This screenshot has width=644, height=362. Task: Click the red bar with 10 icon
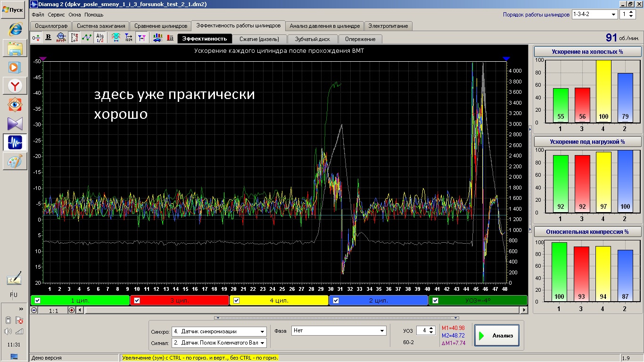[170, 38]
